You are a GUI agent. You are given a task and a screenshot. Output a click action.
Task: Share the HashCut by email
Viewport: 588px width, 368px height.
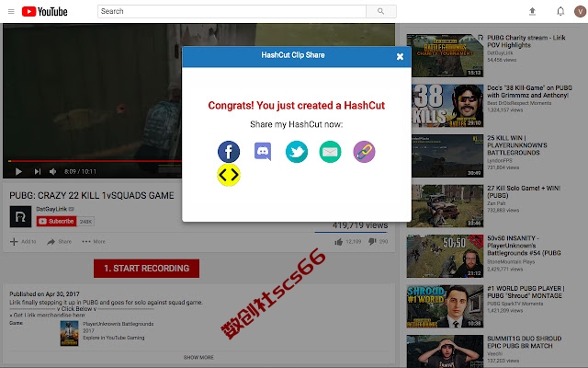pyautogui.click(x=330, y=152)
